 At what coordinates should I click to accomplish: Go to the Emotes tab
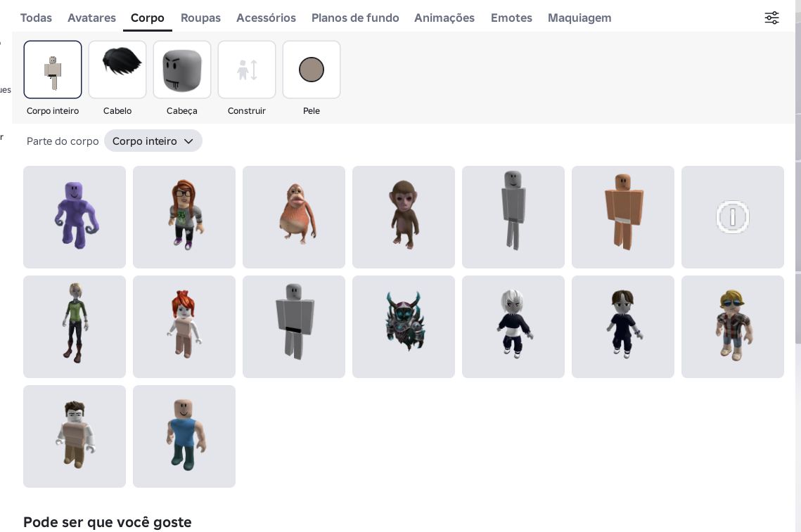pos(511,18)
